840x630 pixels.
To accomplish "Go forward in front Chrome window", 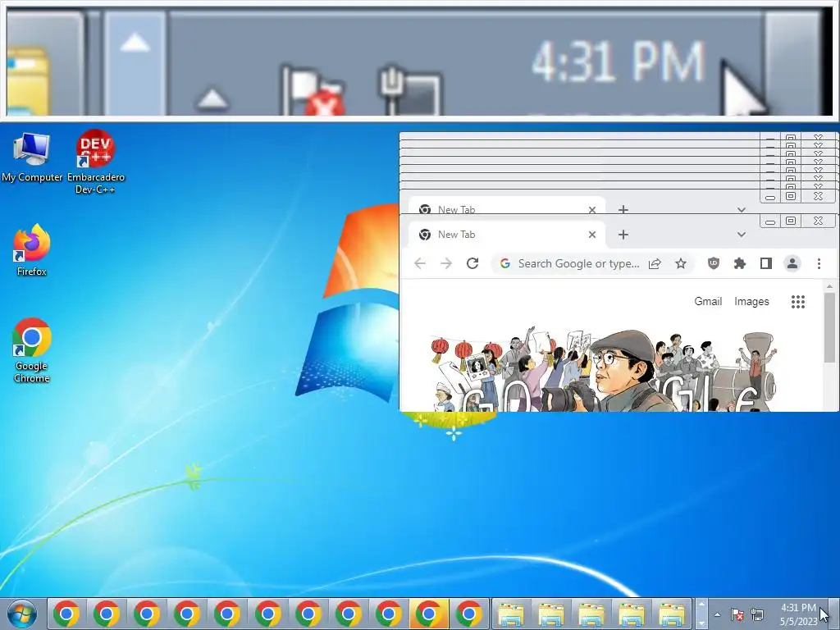I will coord(446,263).
